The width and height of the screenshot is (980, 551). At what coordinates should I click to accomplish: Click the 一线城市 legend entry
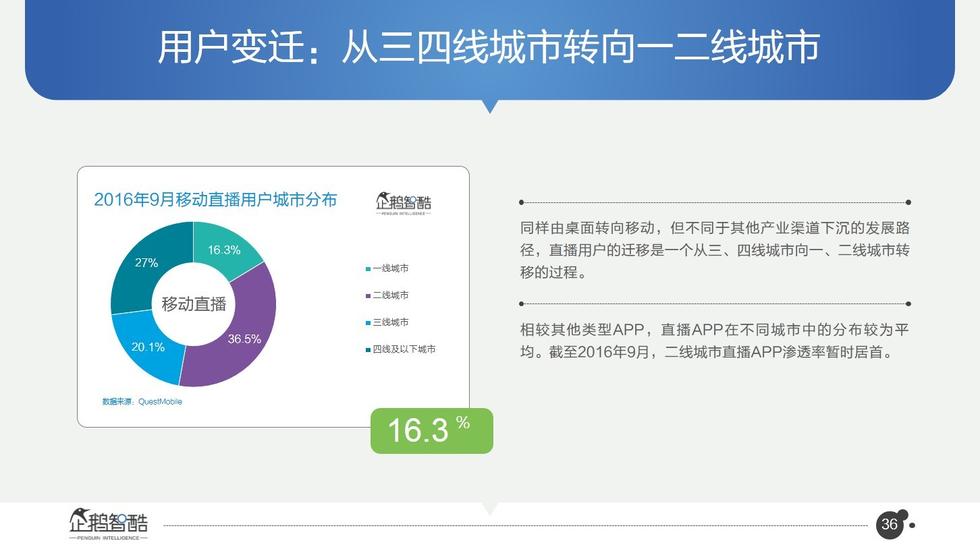click(x=387, y=268)
